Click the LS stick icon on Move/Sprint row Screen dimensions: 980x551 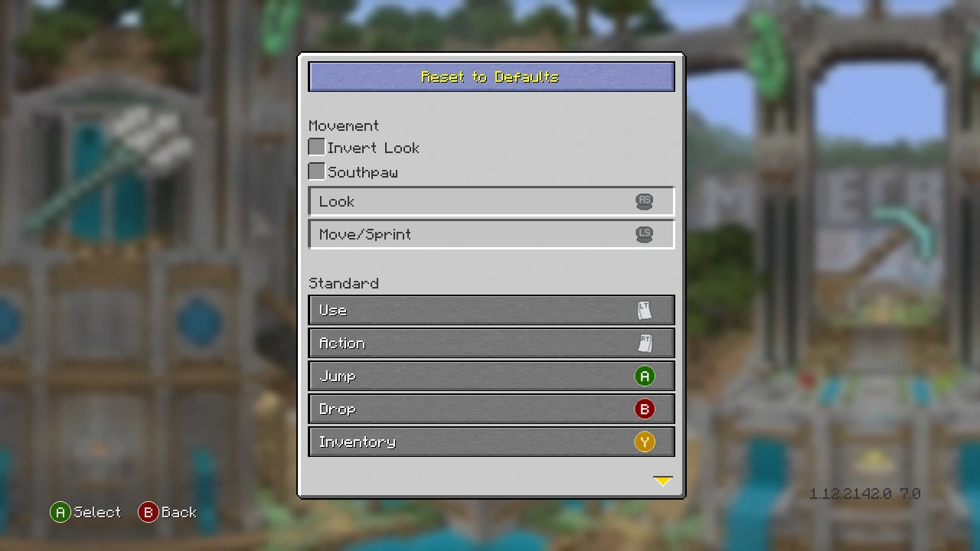coord(645,234)
